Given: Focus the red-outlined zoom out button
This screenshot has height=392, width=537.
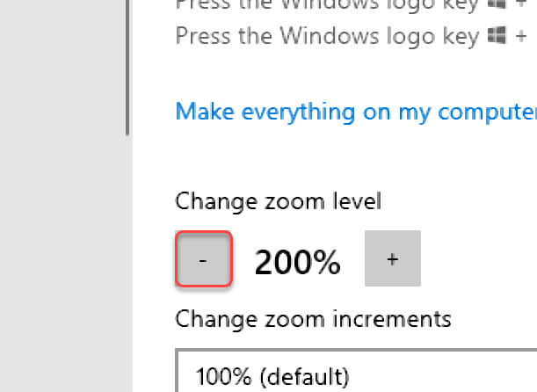Looking at the screenshot, I should [x=204, y=258].
